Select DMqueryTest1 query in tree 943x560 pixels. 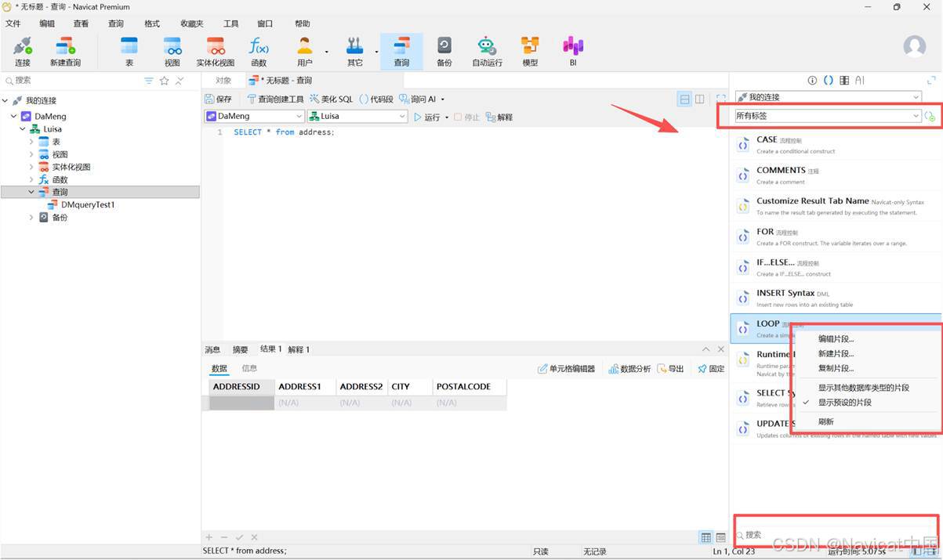88,204
